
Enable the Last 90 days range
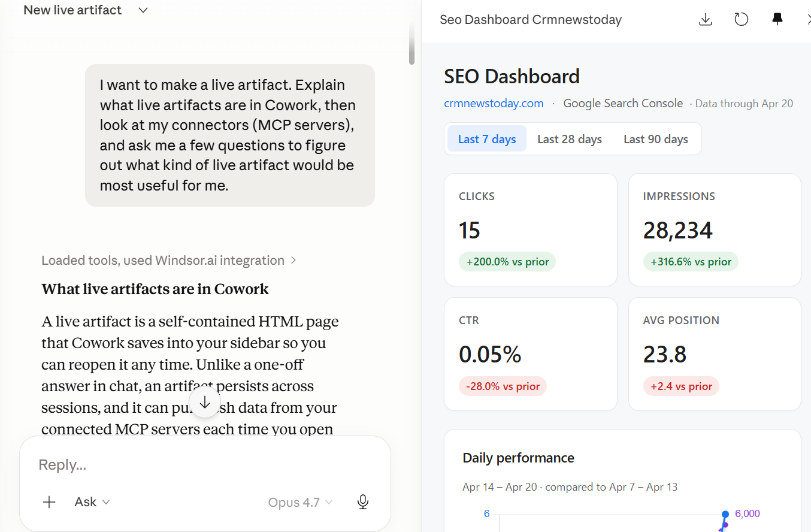(x=655, y=138)
